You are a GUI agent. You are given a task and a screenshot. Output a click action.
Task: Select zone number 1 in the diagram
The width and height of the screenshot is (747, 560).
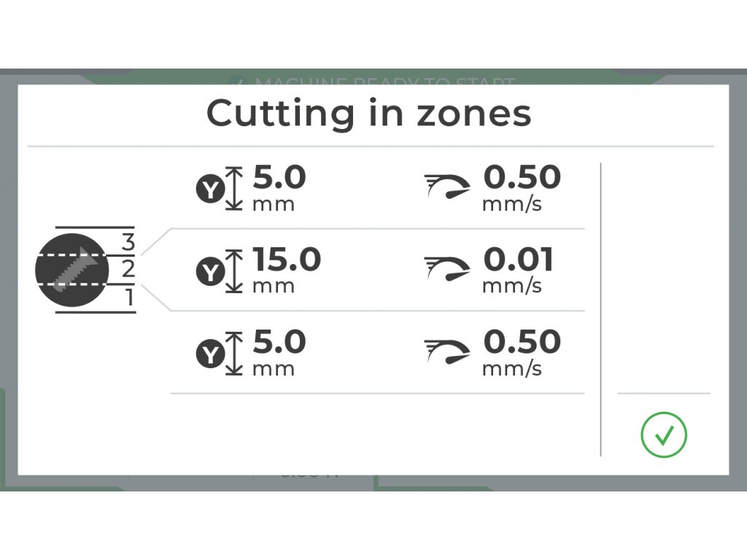coord(130,297)
